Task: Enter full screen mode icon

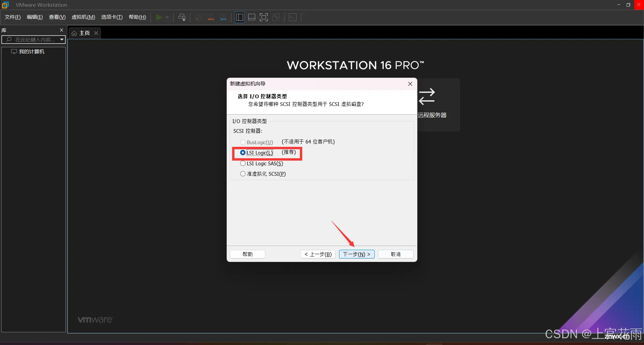Action: [x=264, y=17]
